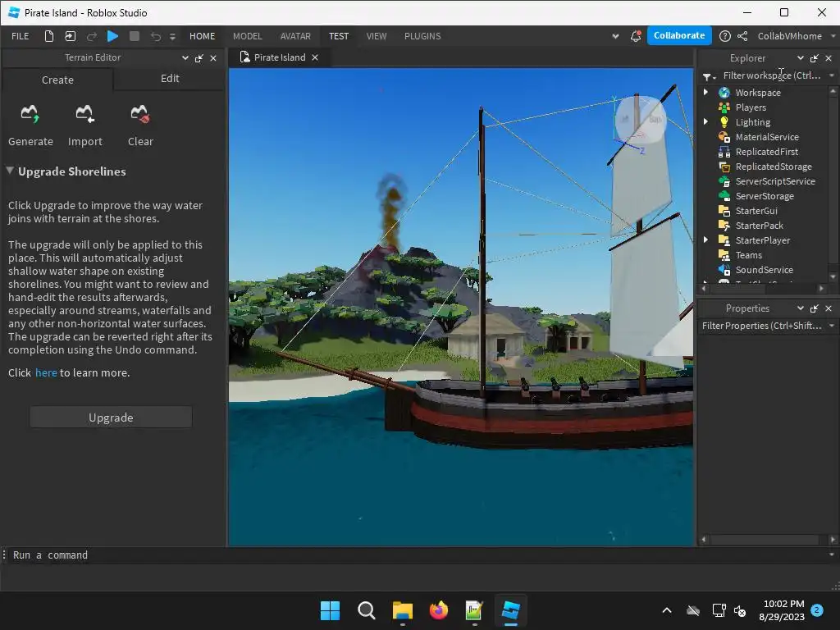
Task: Close the Explorer panel
Action: pos(829,58)
